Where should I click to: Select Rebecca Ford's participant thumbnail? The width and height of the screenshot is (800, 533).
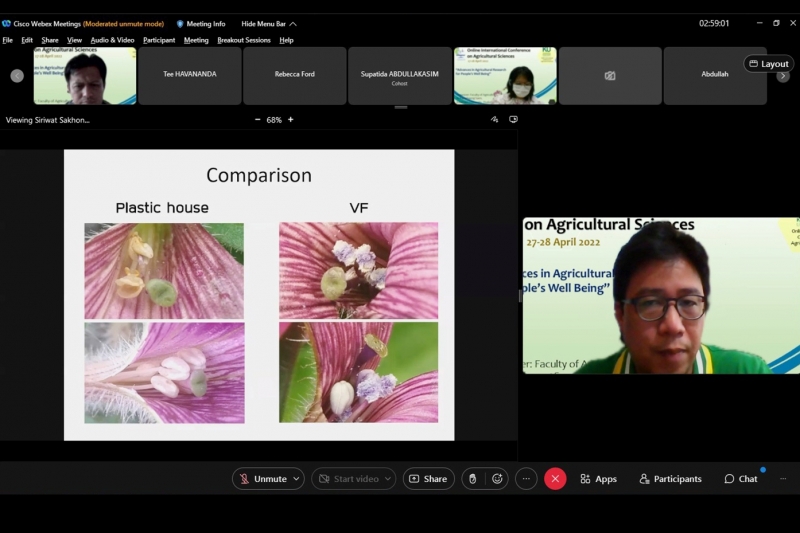click(x=295, y=75)
